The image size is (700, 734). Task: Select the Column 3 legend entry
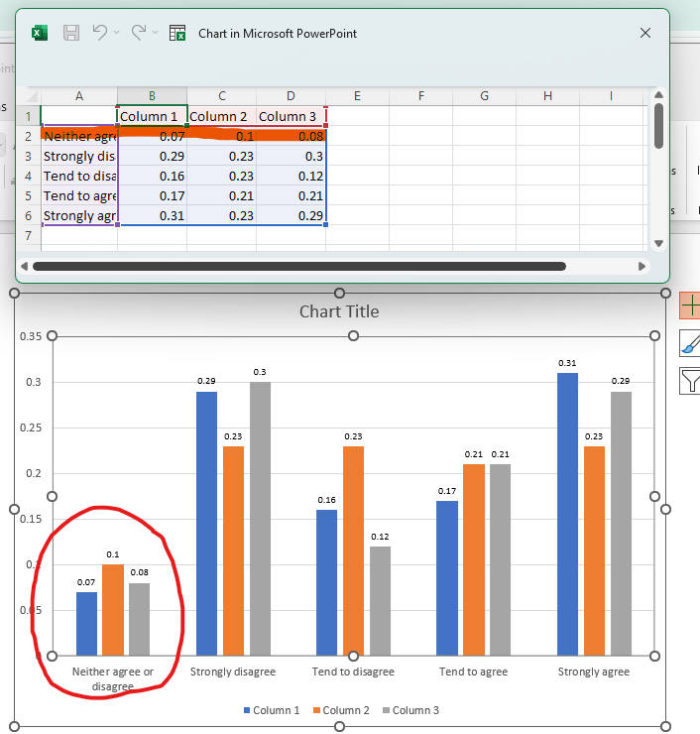click(415, 710)
